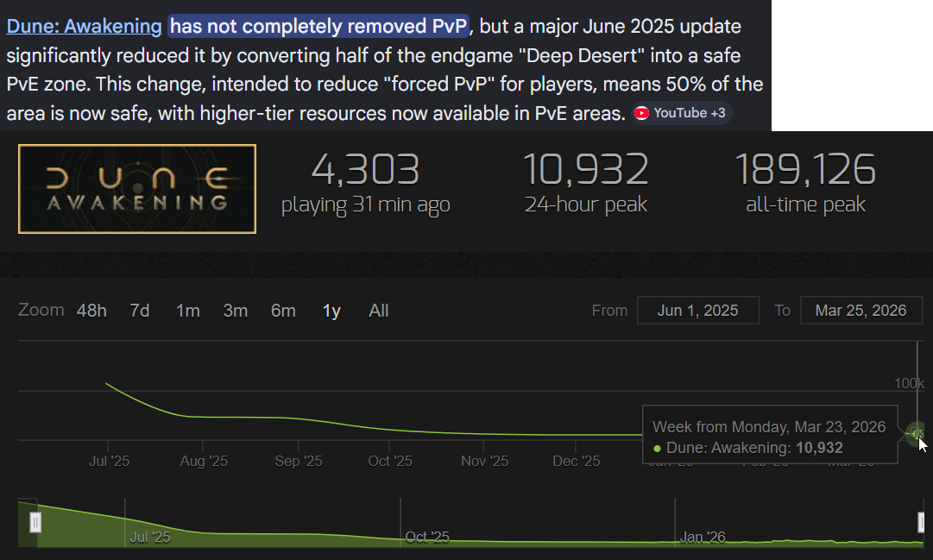Click the Nov '25 axis label
933x560 pixels.
484,462
